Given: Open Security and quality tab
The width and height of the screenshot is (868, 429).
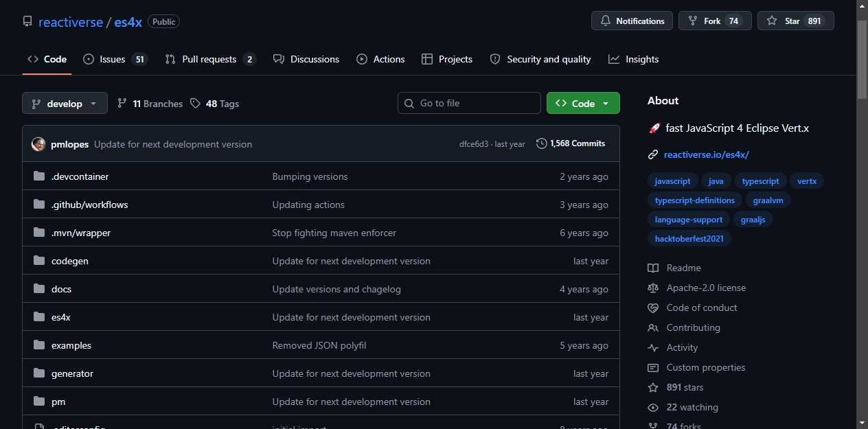Looking at the screenshot, I should tap(540, 59).
